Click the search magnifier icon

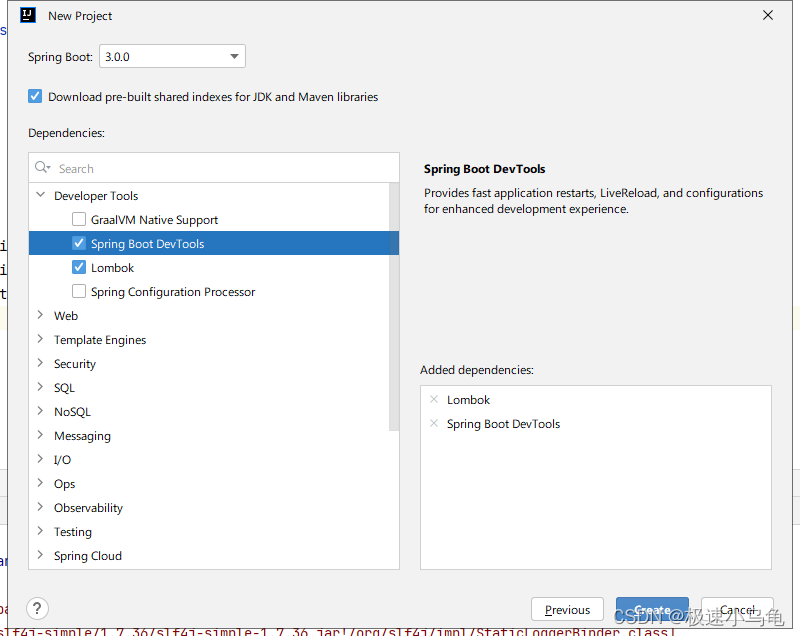coord(42,167)
